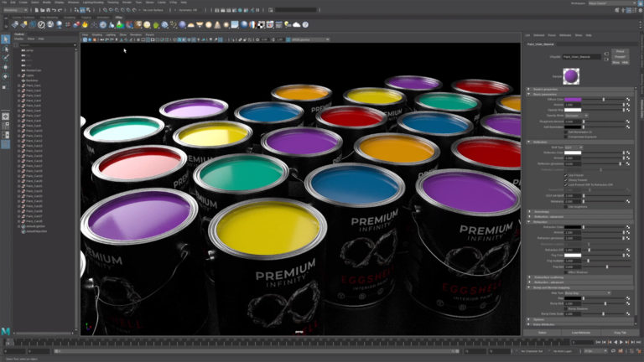Toggle Lock Fresnel IOR To Refraction IOR
Screen dimensions: 644x362
565,184
